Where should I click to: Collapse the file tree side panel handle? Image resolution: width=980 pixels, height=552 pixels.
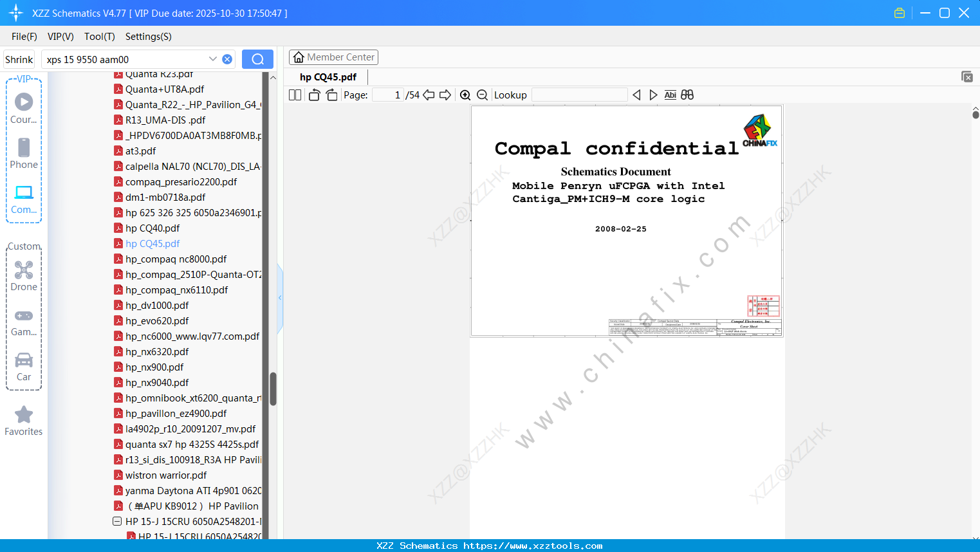280,298
